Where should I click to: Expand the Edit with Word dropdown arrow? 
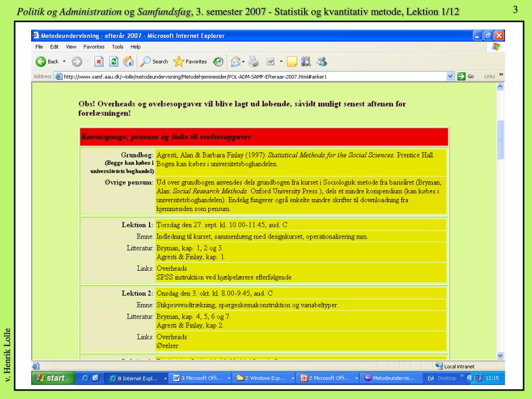point(281,61)
